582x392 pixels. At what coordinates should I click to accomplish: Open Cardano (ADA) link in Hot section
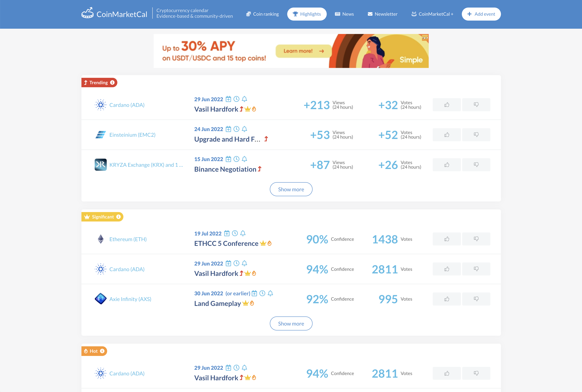[127, 373]
